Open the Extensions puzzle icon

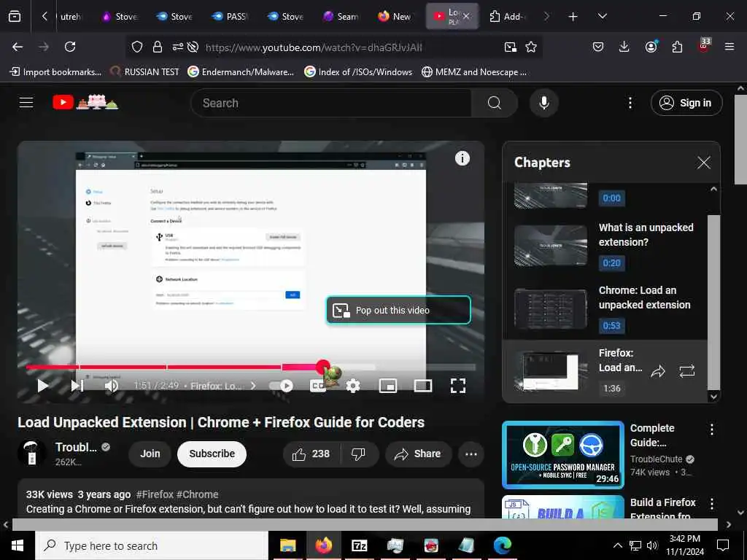[x=677, y=47]
